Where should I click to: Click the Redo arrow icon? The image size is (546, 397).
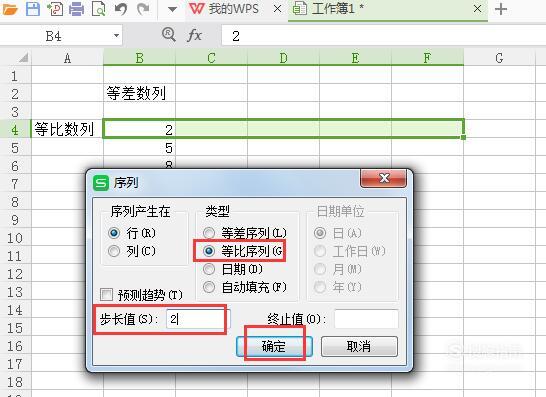[x=143, y=8]
